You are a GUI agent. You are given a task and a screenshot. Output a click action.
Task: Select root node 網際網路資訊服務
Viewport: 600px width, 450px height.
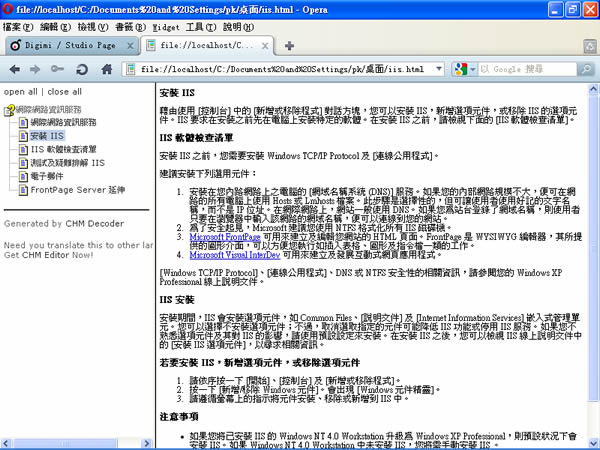click(48, 110)
